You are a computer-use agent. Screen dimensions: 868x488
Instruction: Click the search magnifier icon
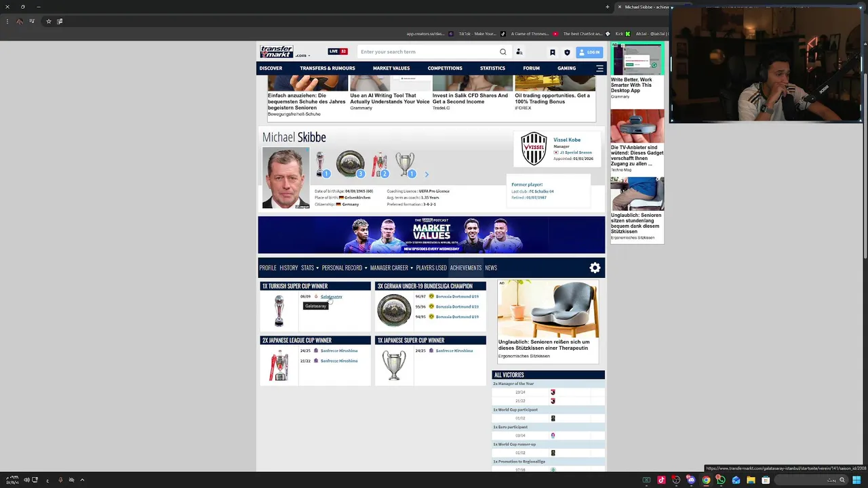click(502, 52)
